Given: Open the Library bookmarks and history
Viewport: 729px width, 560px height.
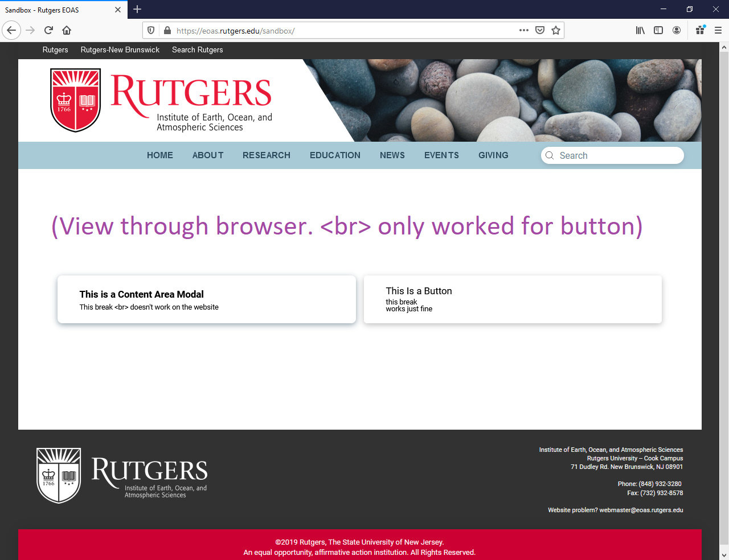Looking at the screenshot, I should 641,30.
